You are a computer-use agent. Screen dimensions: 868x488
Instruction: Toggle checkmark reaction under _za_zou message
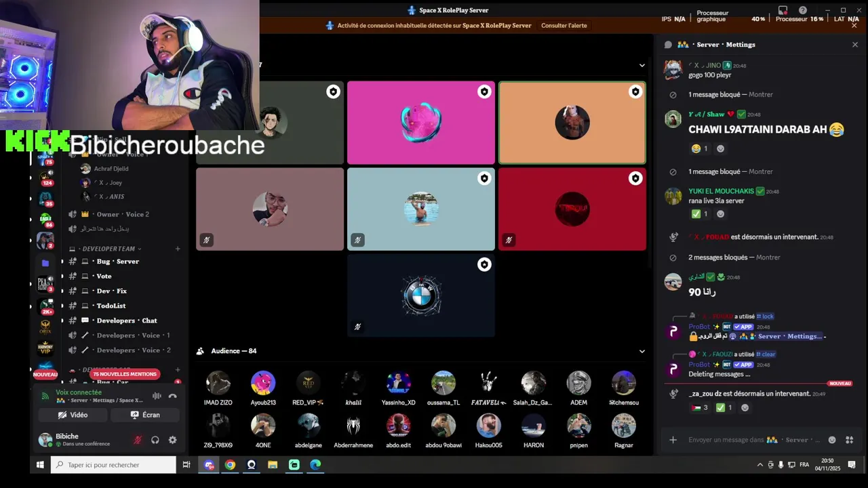(725, 408)
